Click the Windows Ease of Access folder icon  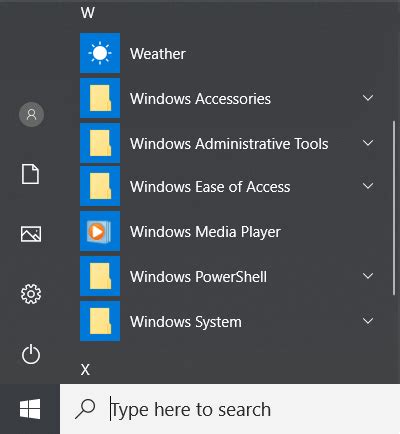click(100, 186)
